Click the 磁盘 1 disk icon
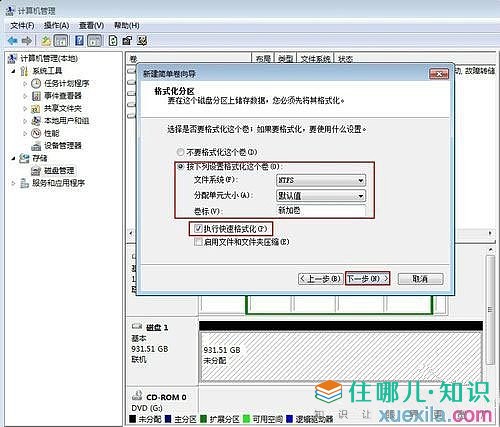Viewport: 500px width, 427px height. point(137,327)
